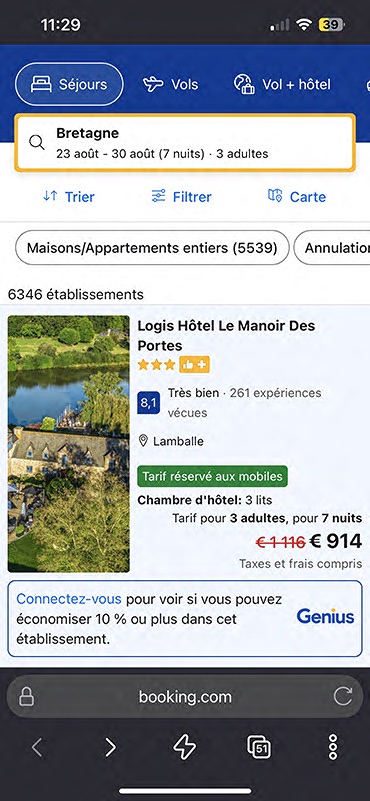Open the browser three-dot menu
The image size is (370, 801).
(333, 747)
